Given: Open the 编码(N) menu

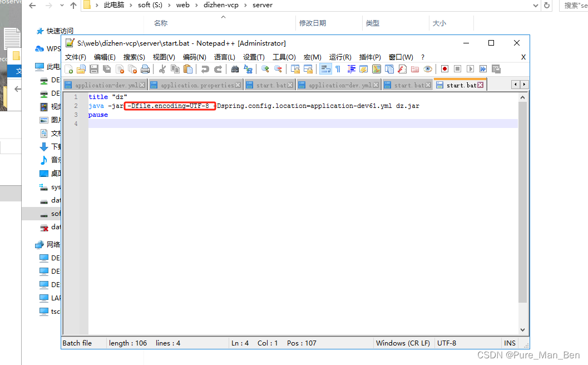Looking at the screenshot, I should point(194,57).
